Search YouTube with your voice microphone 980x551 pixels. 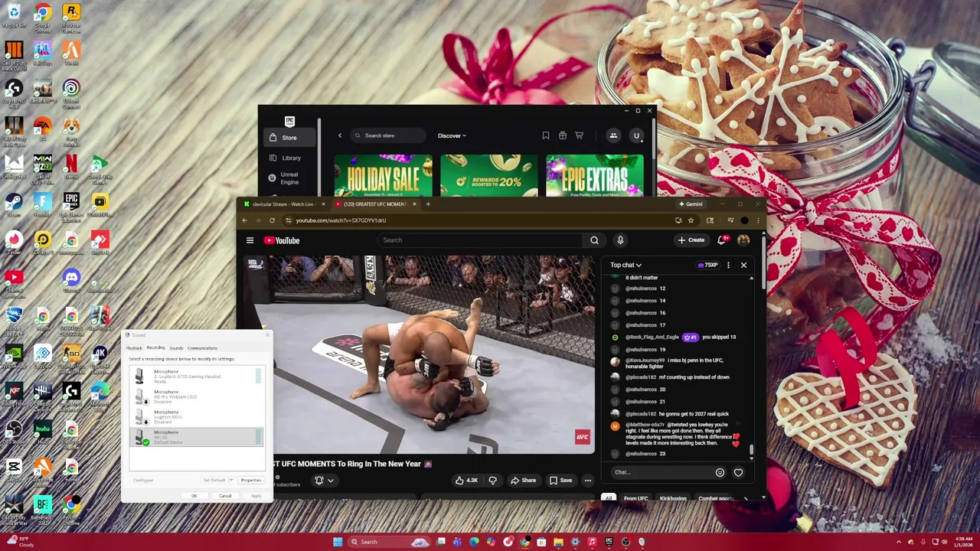[620, 240]
